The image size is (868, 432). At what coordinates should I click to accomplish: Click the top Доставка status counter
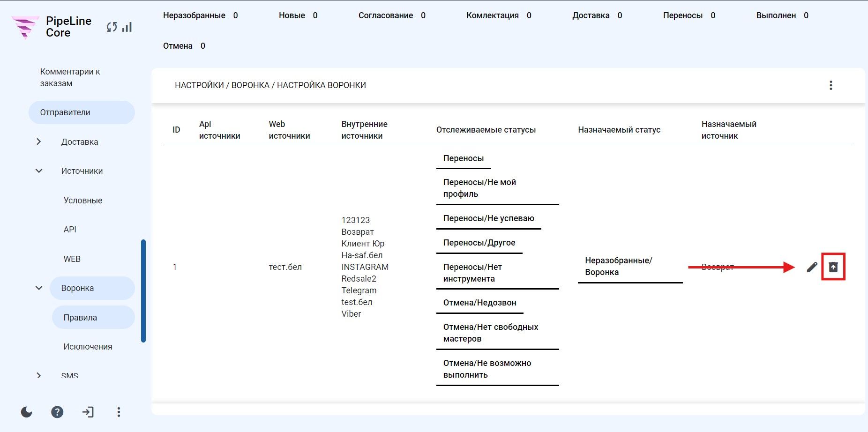[x=597, y=15]
